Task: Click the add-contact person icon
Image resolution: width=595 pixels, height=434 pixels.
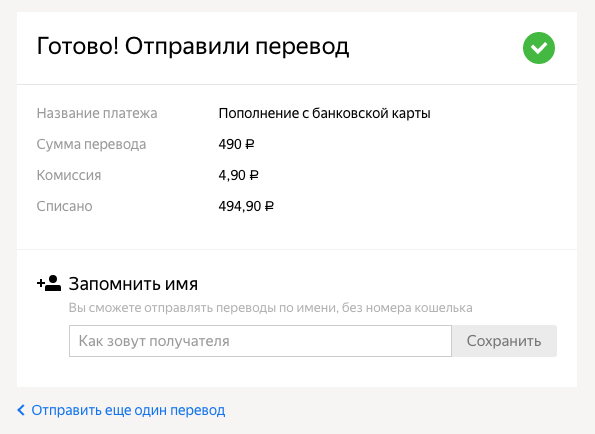Action: click(x=49, y=283)
